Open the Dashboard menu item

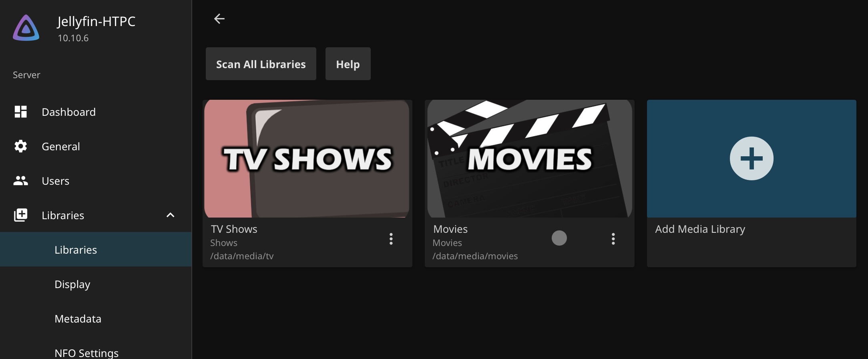click(x=68, y=112)
